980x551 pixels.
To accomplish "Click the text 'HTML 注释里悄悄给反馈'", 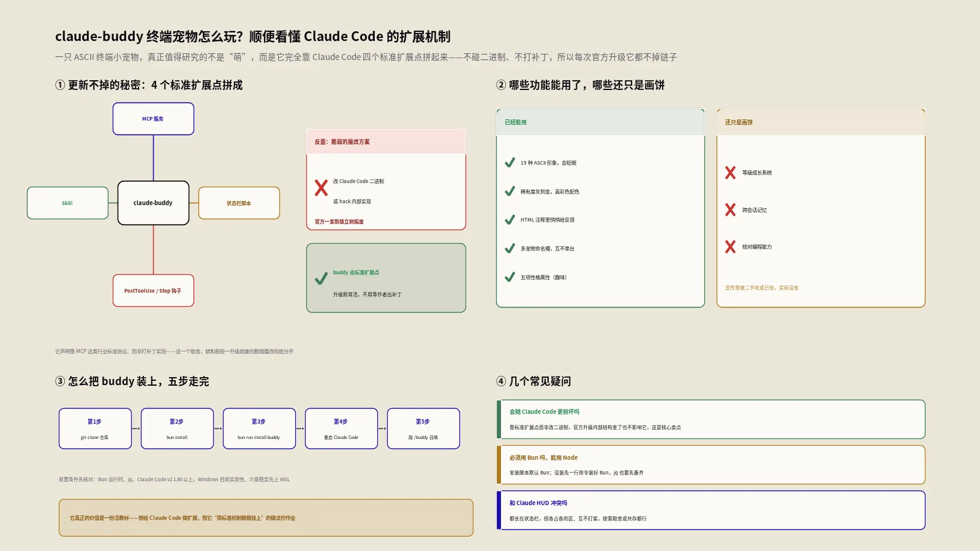I will coord(547,220).
